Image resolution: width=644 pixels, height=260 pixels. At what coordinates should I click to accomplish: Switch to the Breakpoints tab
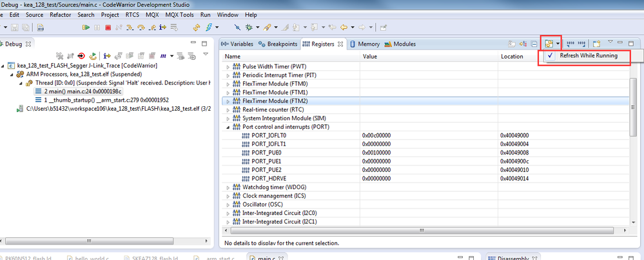278,44
